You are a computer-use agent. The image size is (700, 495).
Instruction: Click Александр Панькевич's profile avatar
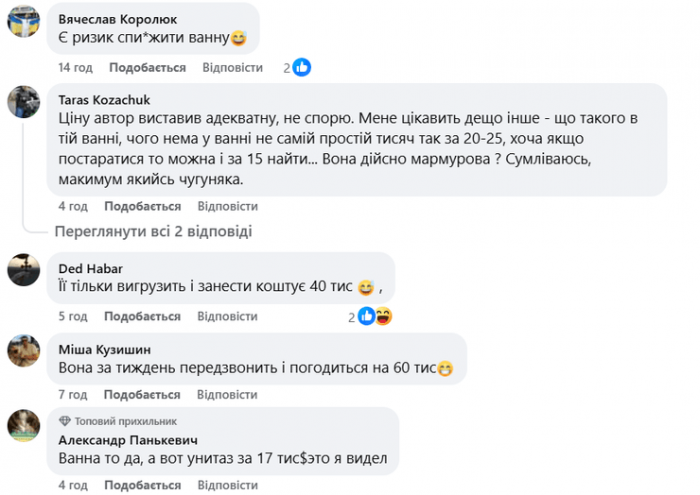click(x=24, y=425)
